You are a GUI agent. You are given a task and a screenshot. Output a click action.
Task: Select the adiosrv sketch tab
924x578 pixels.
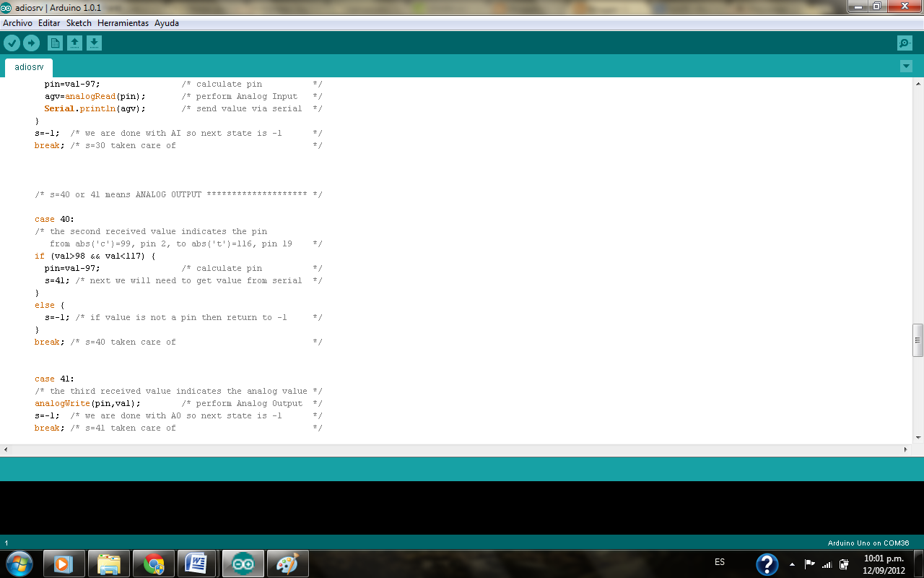[x=29, y=67]
